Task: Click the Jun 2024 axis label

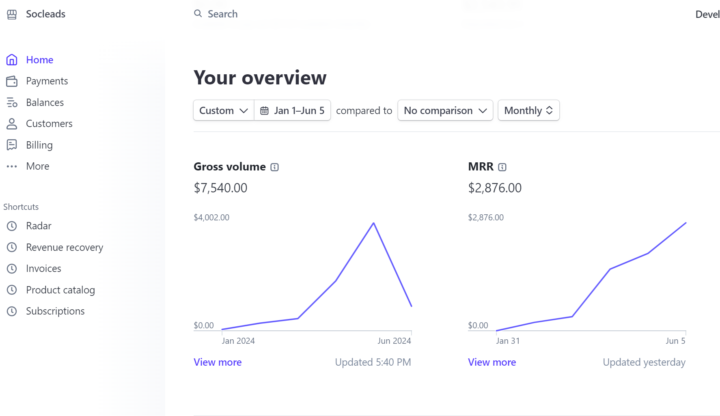Action: 394,341
